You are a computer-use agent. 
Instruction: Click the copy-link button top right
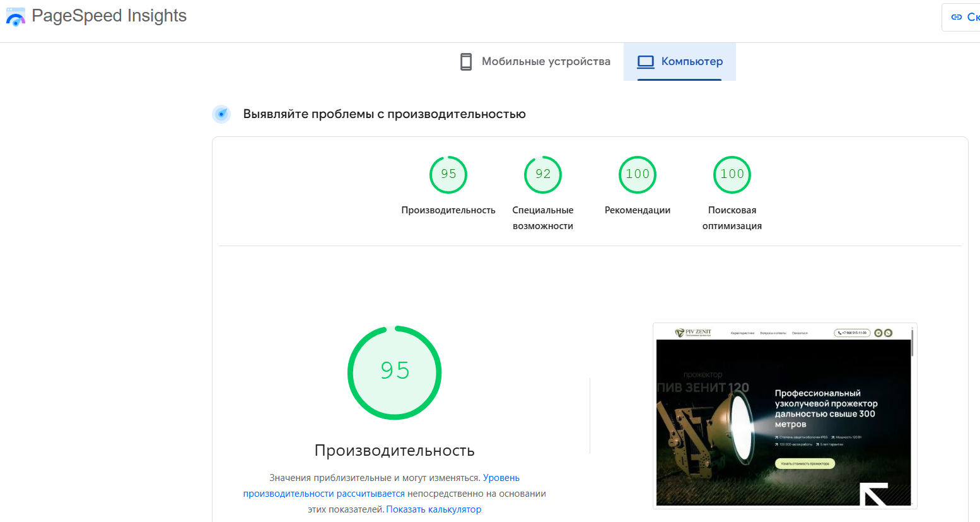coord(965,17)
